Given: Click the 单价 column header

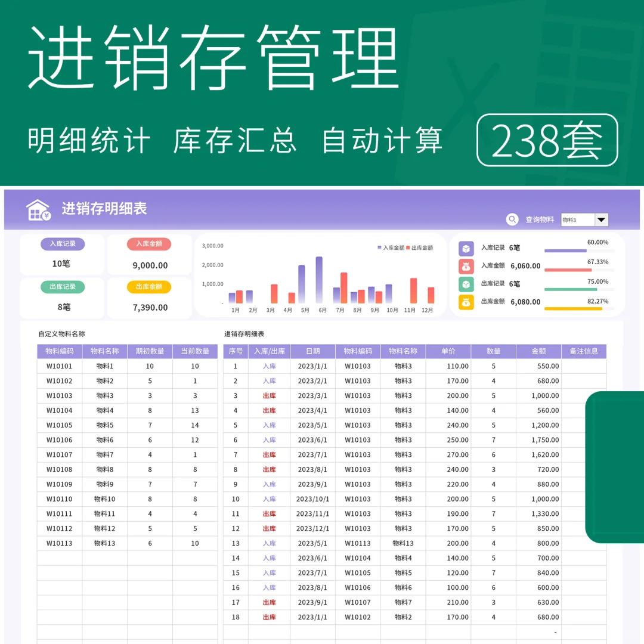Looking at the screenshot, I should coord(448,352).
